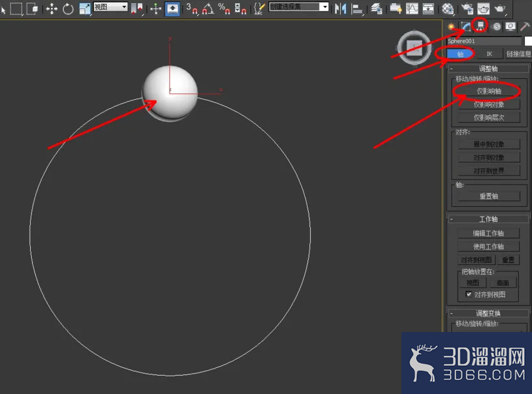Click the working pivot 重置 button
The width and height of the screenshot is (532, 394).
point(509,260)
